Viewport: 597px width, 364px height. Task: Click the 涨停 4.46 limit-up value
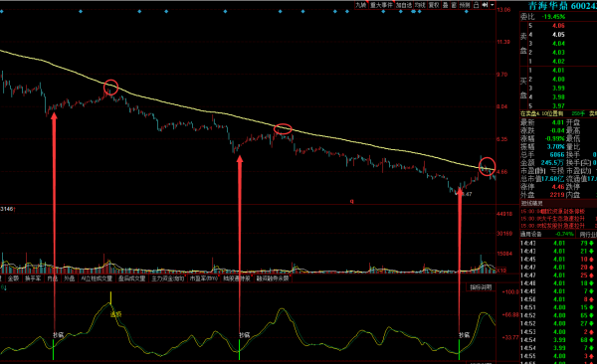[558, 187]
